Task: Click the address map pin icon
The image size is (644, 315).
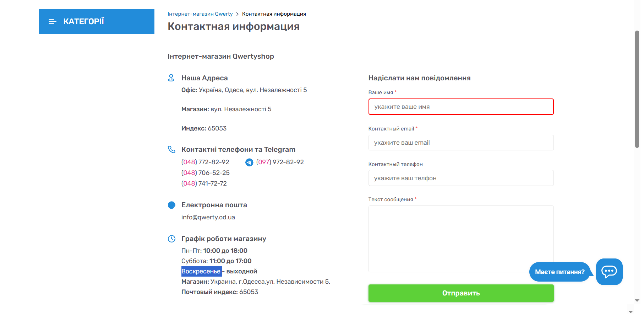Action: [x=171, y=78]
